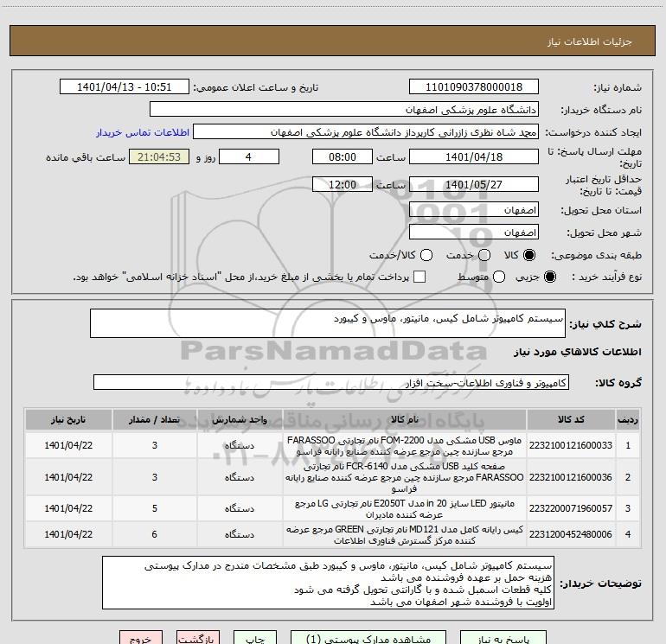Click the price validity time 12:00
This screenshot has height=644, width=666.
[343, 185]
